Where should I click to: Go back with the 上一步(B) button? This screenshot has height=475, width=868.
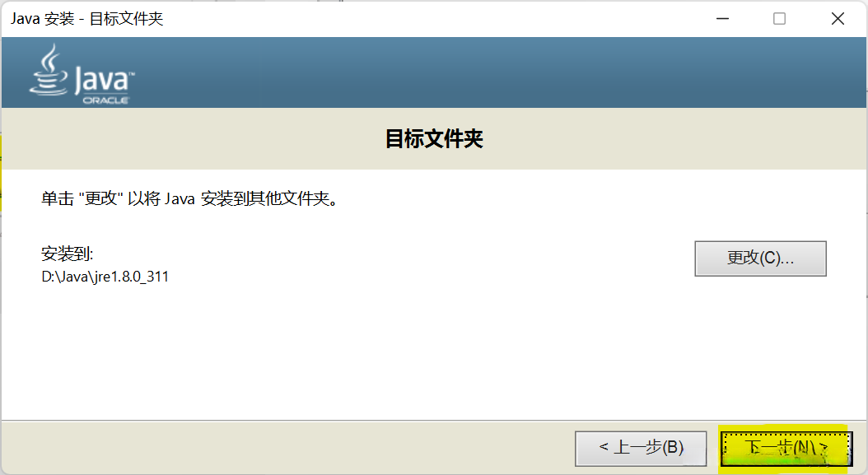(x=641, y=448)
